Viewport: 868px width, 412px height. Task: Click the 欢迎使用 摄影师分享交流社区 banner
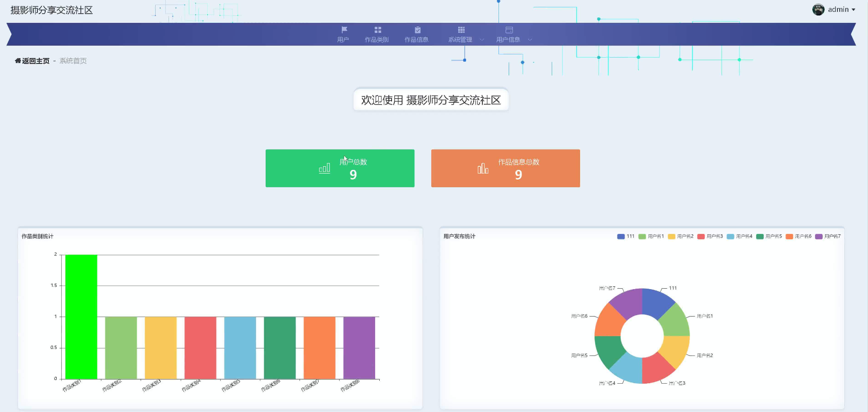[x=431, y=100]
